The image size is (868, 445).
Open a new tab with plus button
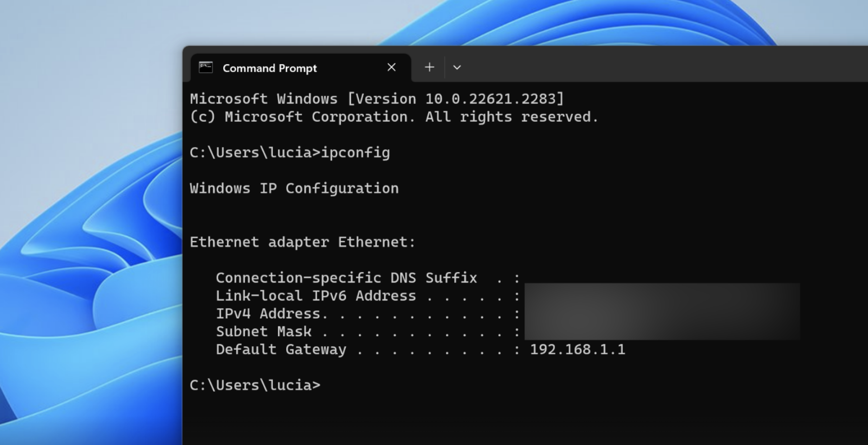coord(430,68)
